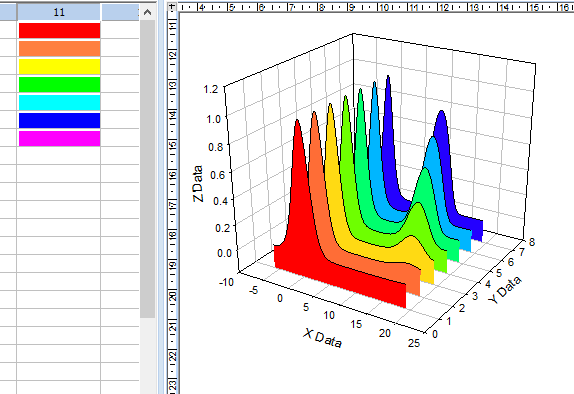
Task: Click the orange color cell
Action: 59,48
